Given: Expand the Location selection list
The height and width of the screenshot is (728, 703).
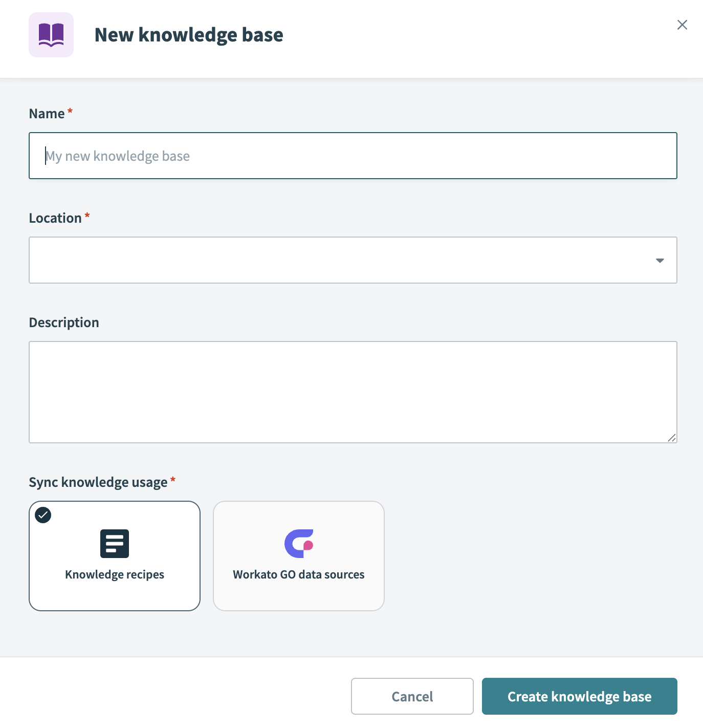Looking at the screenshot, I should tap(353, 260).
